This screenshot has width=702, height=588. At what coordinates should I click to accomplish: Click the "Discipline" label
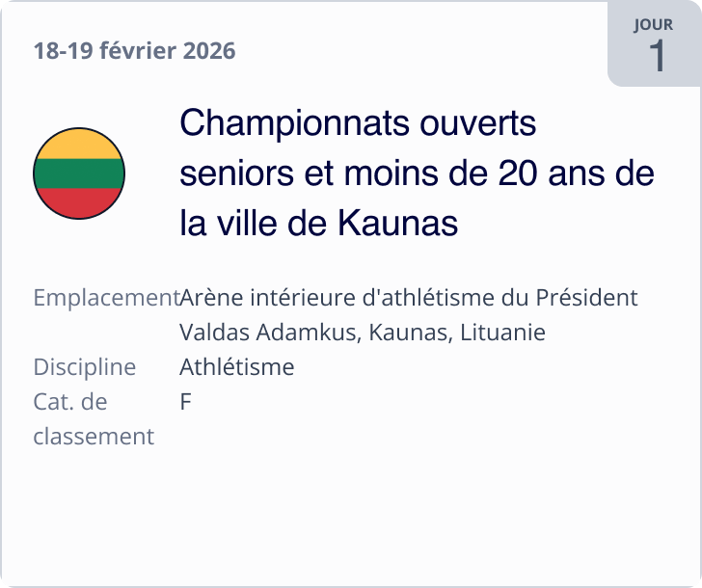(84, 367)
